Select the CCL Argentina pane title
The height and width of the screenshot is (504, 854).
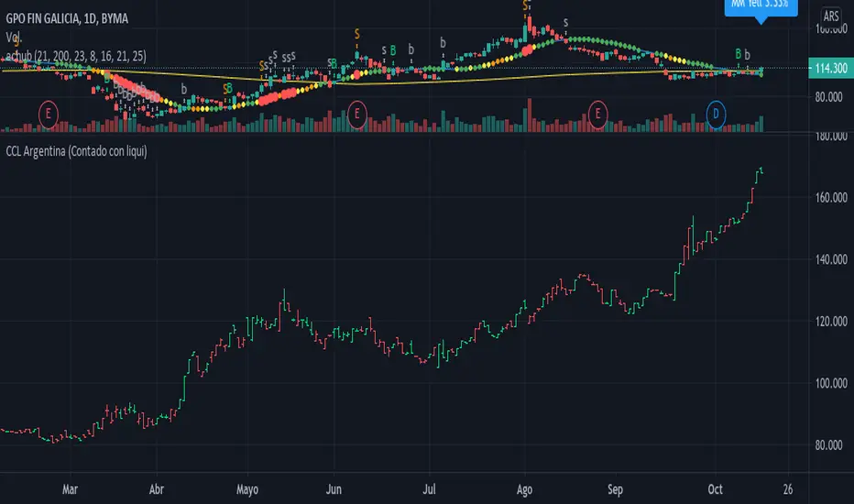tap(76, 151)
